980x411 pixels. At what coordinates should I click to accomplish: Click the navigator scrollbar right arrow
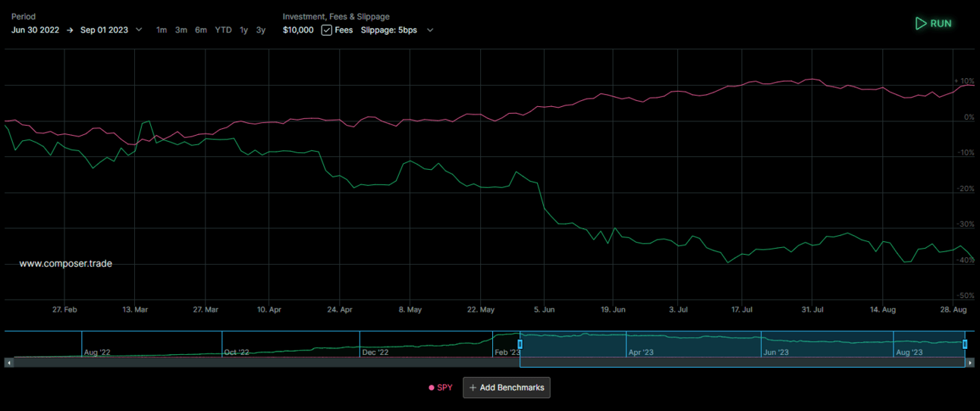[970, 363]
